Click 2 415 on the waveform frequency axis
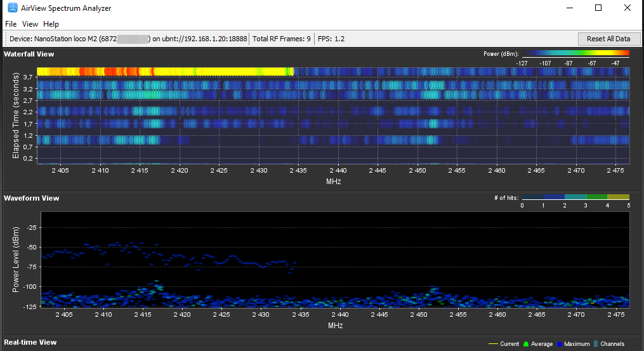644x351 pixels. [143, 314]
